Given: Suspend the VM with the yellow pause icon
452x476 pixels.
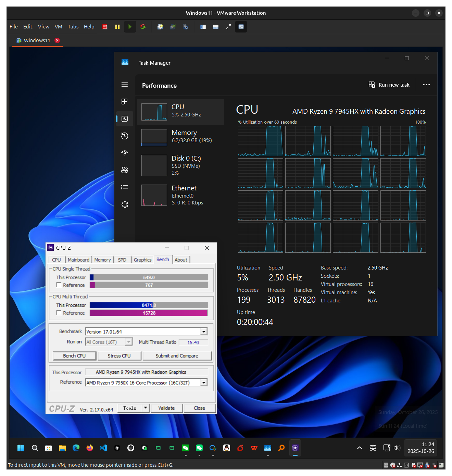Looking at the screenshot, I should 117,27.
